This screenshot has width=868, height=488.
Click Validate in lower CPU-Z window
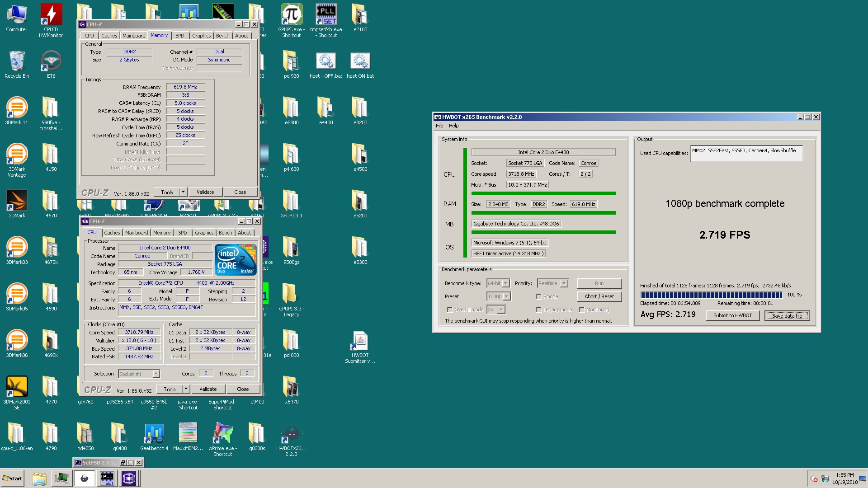click(208, 389)
